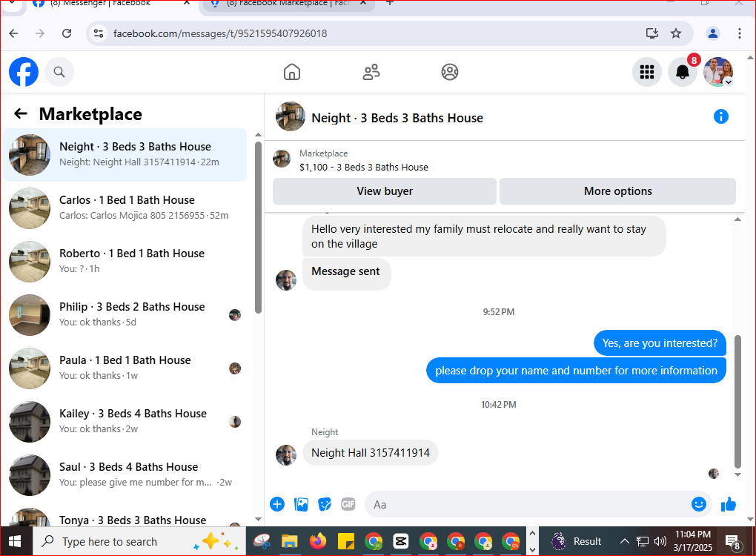This screenshot has width=756, height=556.
Task: Attach a photo with the image icon
Action: [301, 504]
